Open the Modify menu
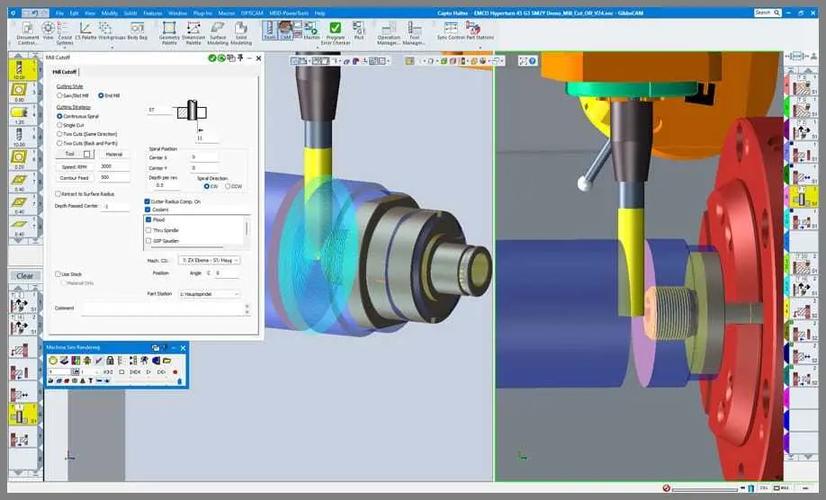Screen dimensions: 826x500 coord(110,13)
